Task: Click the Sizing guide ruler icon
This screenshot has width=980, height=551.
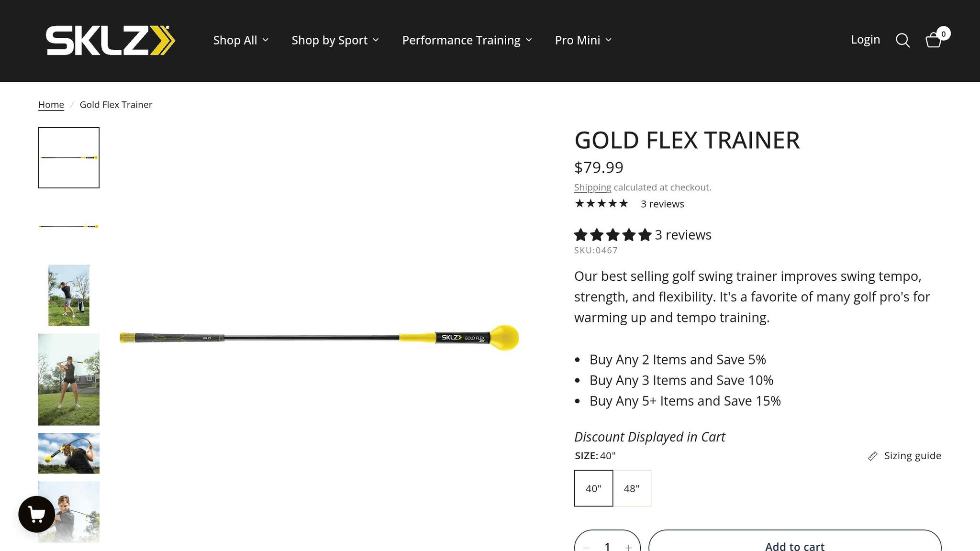Action: pos(873,456)
